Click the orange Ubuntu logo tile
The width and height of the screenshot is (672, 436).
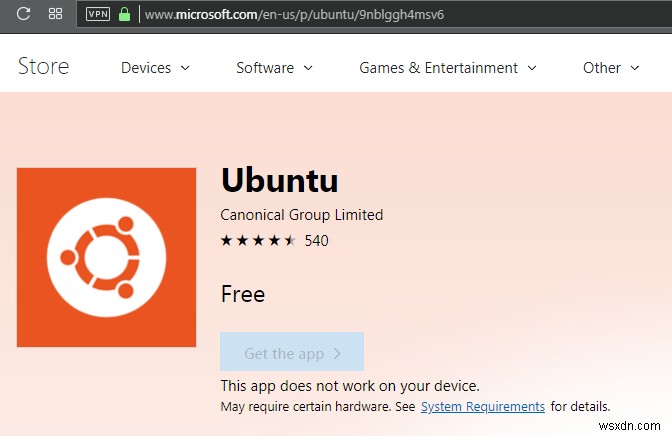[x=106, y=257]
